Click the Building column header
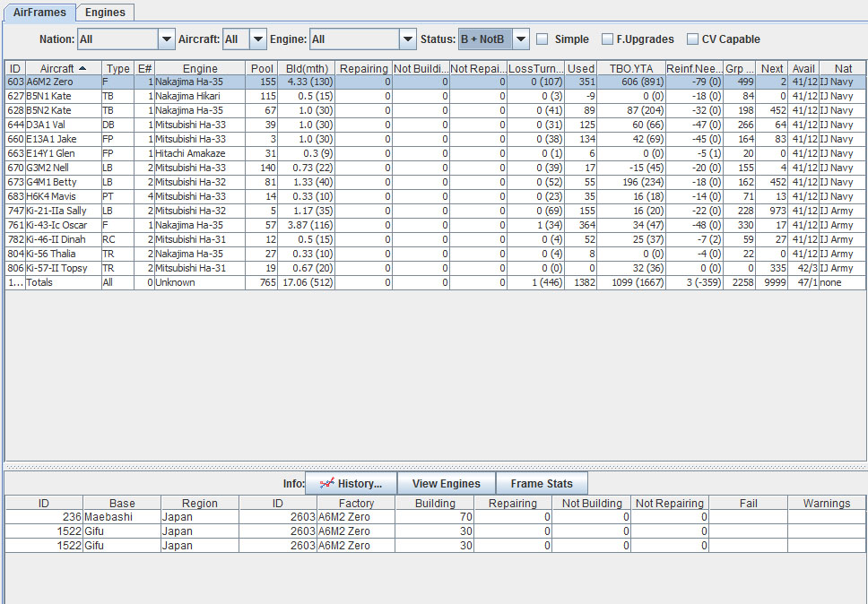 point(435,504)
